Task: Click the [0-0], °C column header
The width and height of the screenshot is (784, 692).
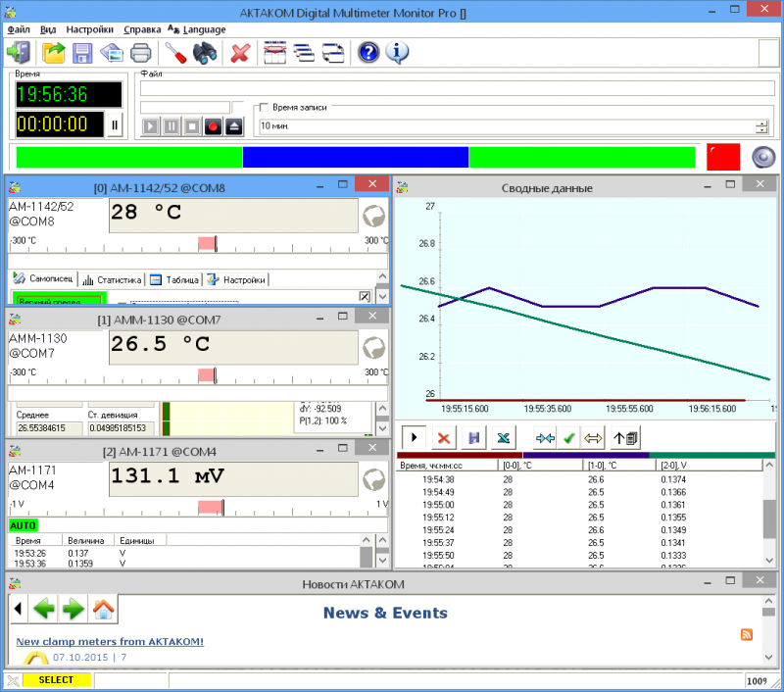Action: pyautogui.click(x=541, y=466)
